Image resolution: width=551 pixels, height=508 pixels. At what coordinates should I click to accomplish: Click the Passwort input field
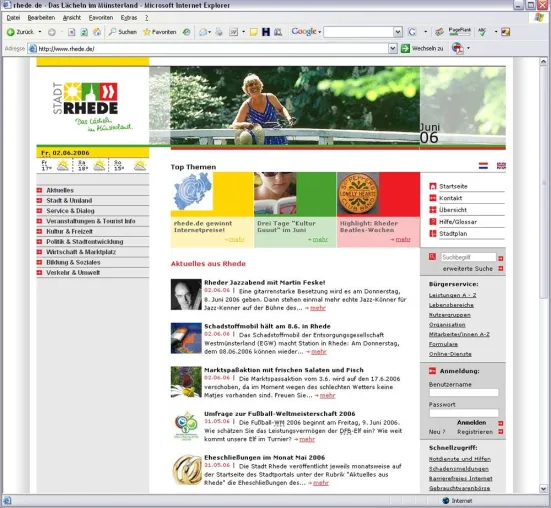tap(464, 413)
